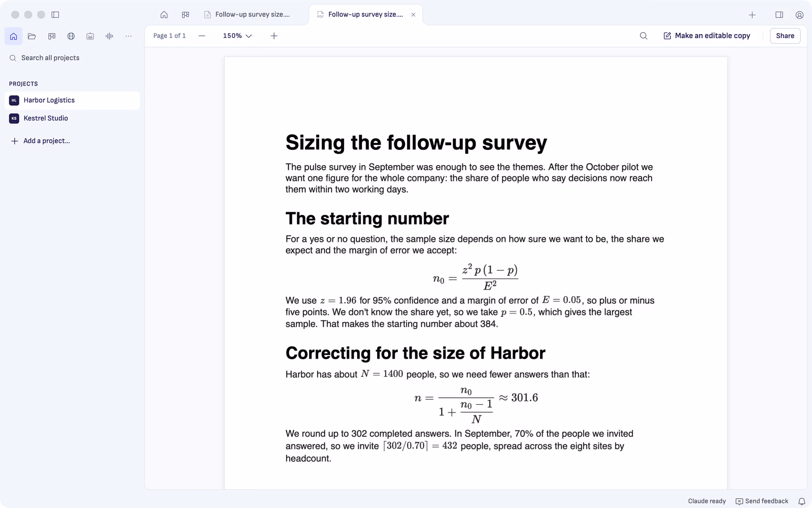Close the active Follow-up survey PDF tab
Viewport: 812px width, 508px height.
[x=413, y=15]
